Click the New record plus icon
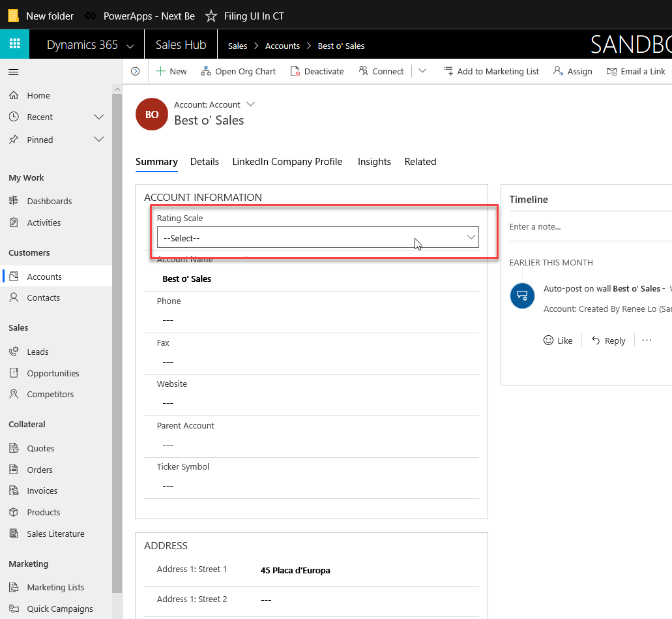The height and width of the screenshot is (619, 672). click(x=161, y=71)
